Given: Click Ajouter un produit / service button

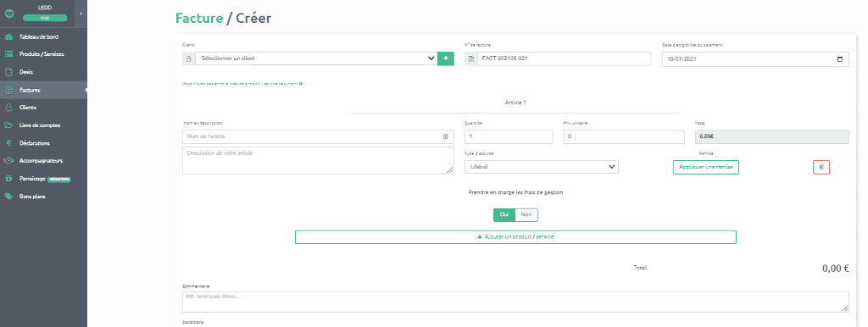Looking at the screenshot, I should point(515,237).
